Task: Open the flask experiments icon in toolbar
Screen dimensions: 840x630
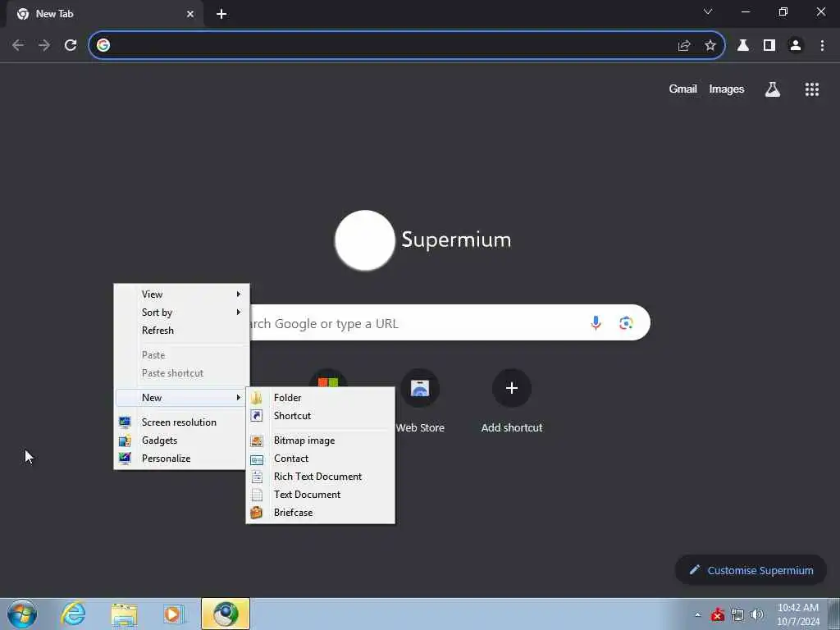Action: pos(743,46)
